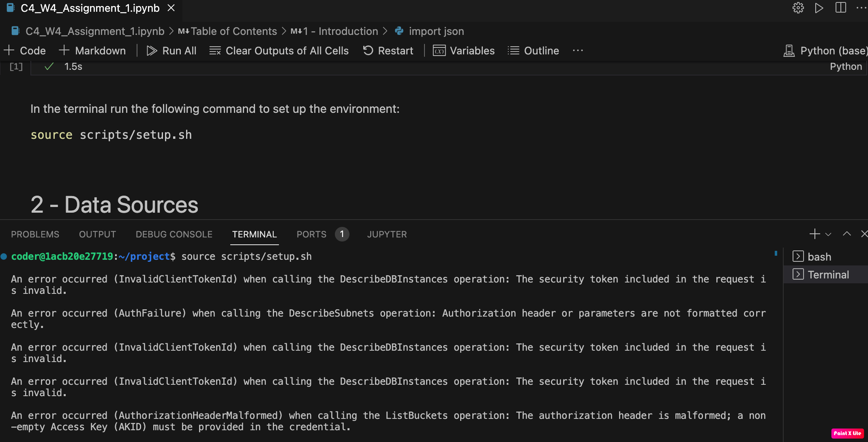Close the C4_W4_Assignment_1.ipynb tab
Viewport: 868px width, 442px height.
pyautogui.click(x=171, y=8)
